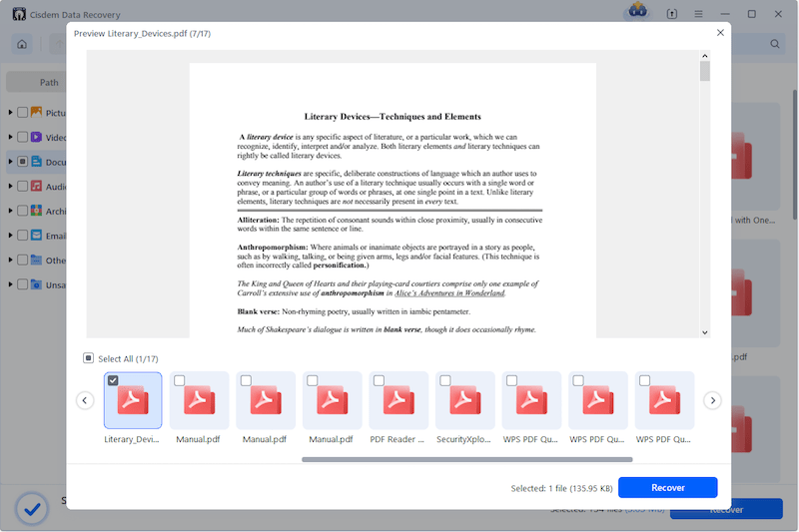Image resolution: width=799 pixels, height=532 pixels.
Task: Click the vertical scrollbar thumb in the preview
Action: [x=705, y=71]
